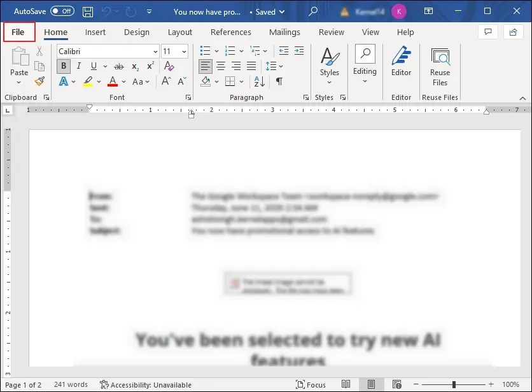Screen dimensions: 532x392
Task: Click the Text Effects icon
Action: pyautogui.click(x=64, y=81)
